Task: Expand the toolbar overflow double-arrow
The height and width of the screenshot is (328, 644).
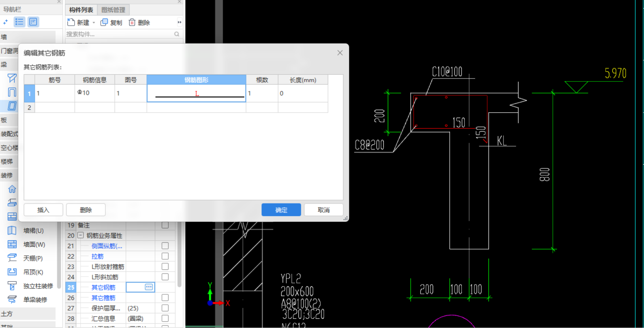Action: coord(179,22)
